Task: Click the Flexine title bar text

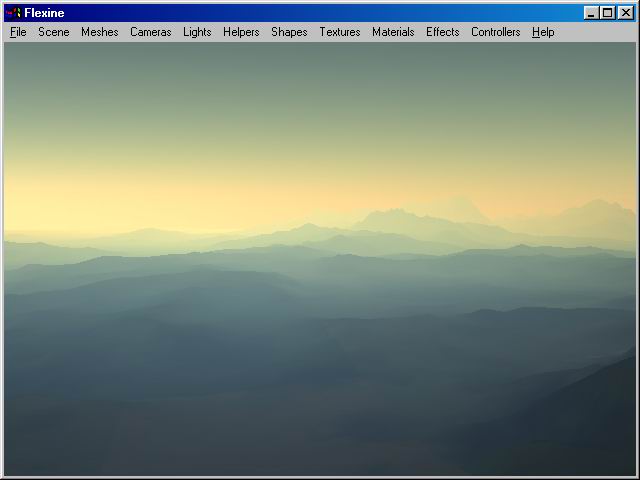Action: [44, 13]
